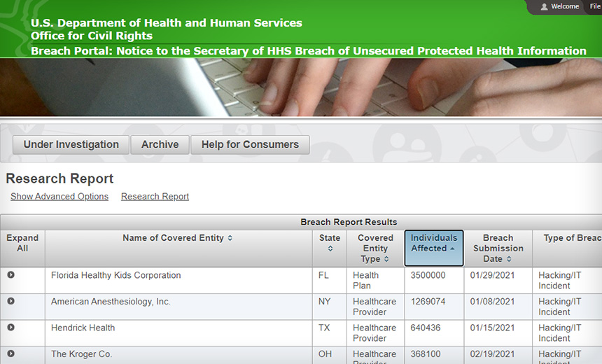
Task: Click Hacking/IT Incident in American Anesthesiology row
Action: pyautogui.click(x=560, y=307)
